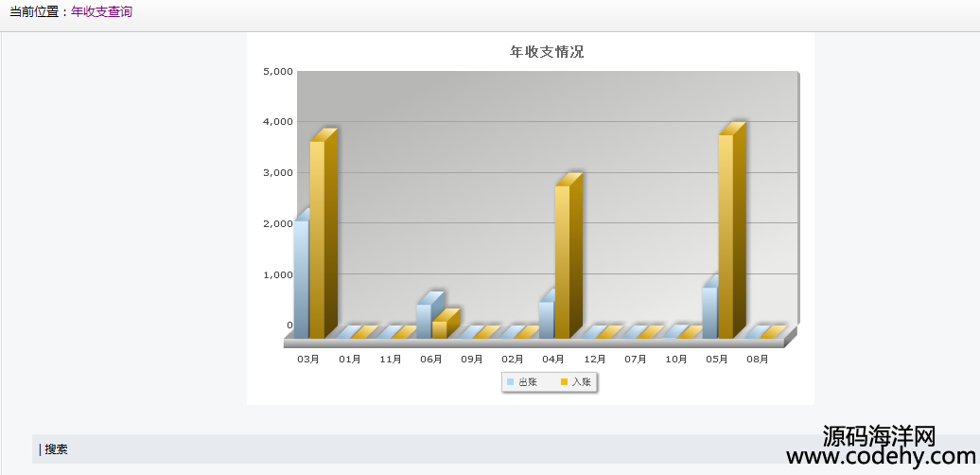Click the 入账 legend label
Viewport: 980px width, 475px height.
click(582, 382)
